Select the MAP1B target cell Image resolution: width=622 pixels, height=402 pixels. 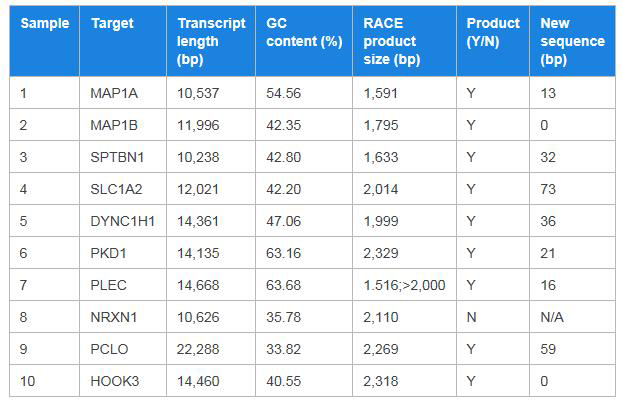click(111, 125)
